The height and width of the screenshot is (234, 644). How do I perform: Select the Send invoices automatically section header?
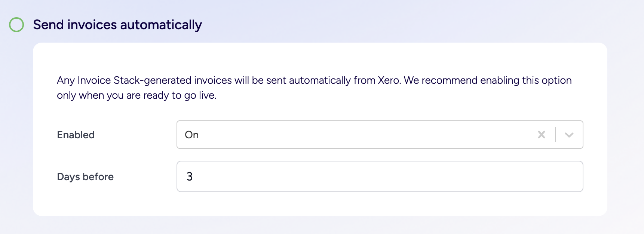click(117, 25)
